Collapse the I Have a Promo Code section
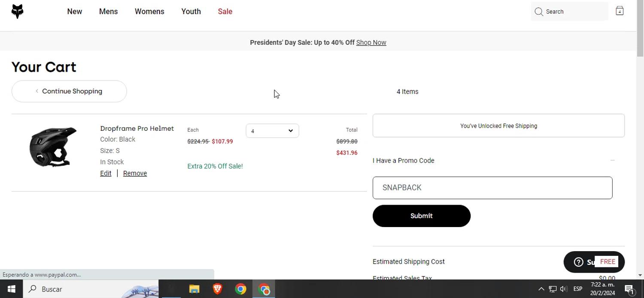Screen dimensions: 644x298 pyautogui.click(x=613, y=160)
